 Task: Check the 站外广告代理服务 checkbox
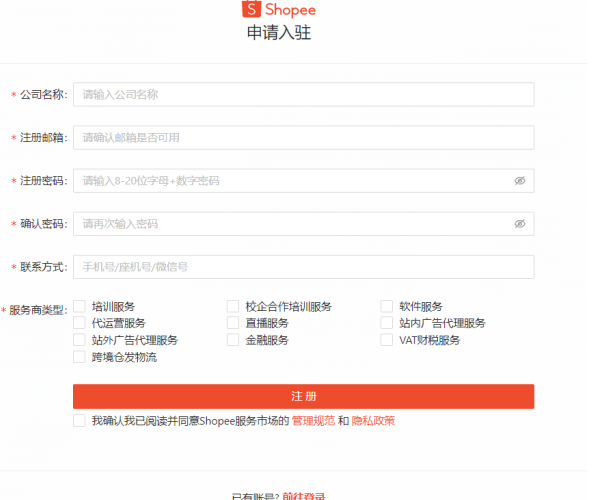(79, 340)
